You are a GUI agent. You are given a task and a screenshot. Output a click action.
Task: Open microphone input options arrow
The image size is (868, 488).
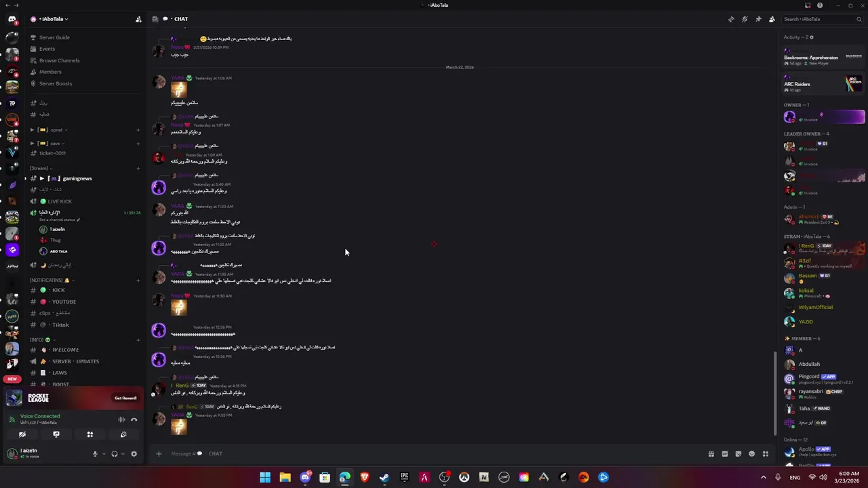click(103, 454)
